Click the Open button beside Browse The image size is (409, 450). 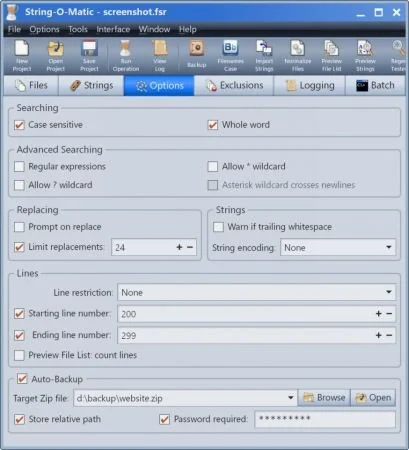pyautogui.click(x=373, y=398)
